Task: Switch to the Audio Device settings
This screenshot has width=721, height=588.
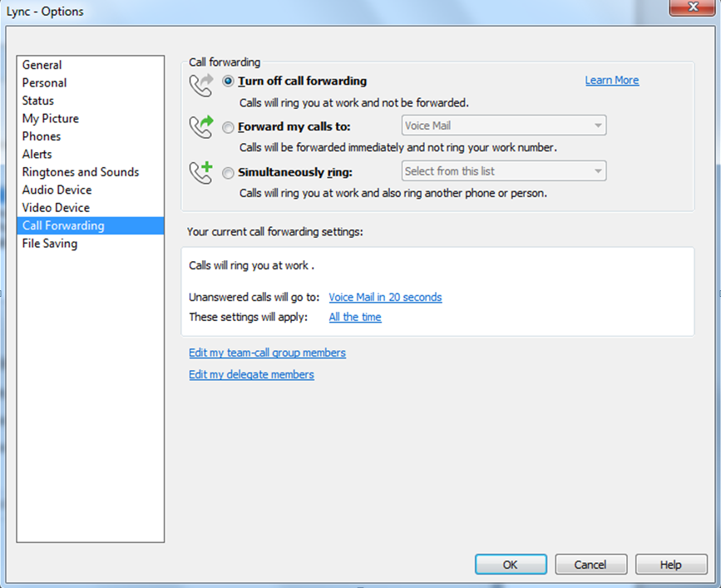Action: pyautogui.click(x=57, y=190)
